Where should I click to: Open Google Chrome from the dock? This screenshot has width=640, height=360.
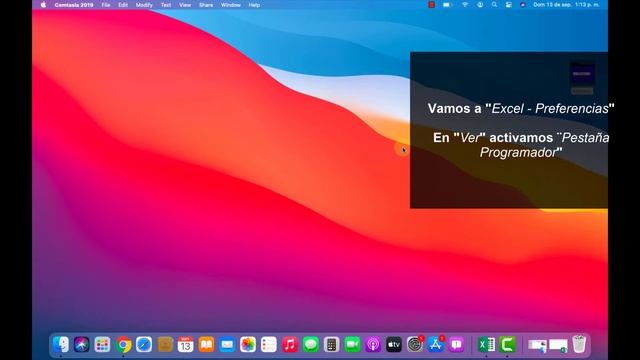tap(123, 345)
